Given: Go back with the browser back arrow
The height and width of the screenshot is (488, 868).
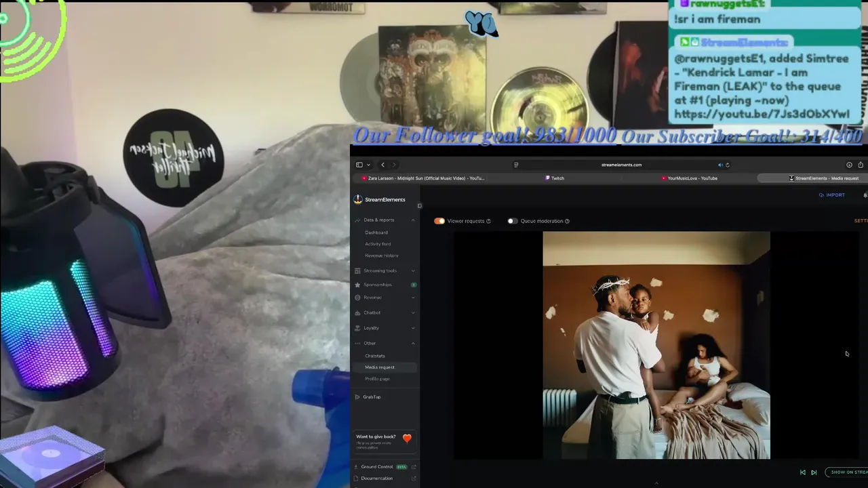Looking at the screenshot, I should pos(382,165).
